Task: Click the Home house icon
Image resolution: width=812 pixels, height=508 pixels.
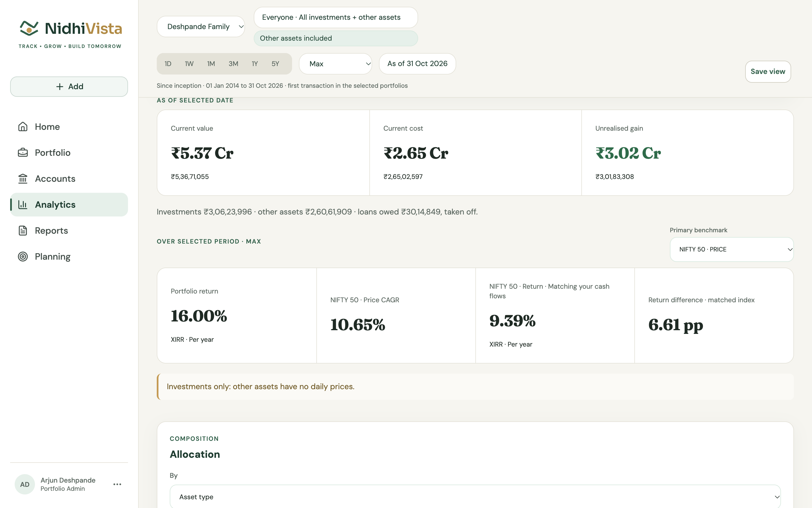Action: tap(23, 127)
